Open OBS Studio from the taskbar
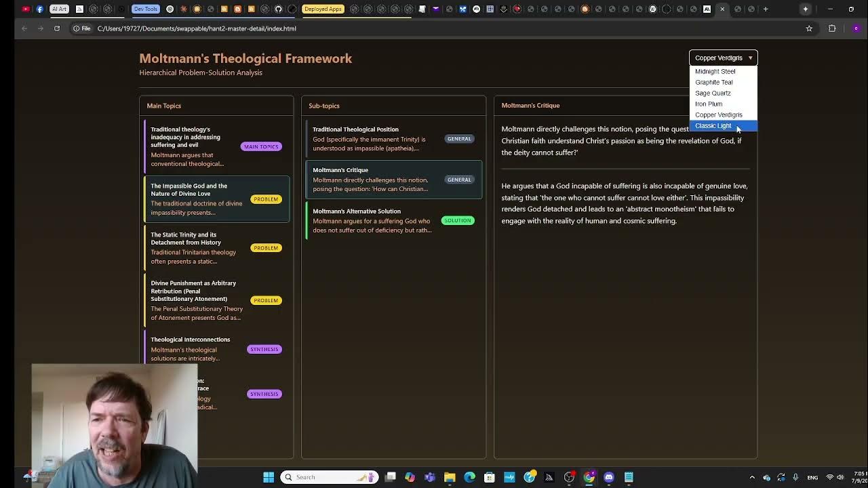This screenshot has height=488, width=868. (x=568, y=476)
